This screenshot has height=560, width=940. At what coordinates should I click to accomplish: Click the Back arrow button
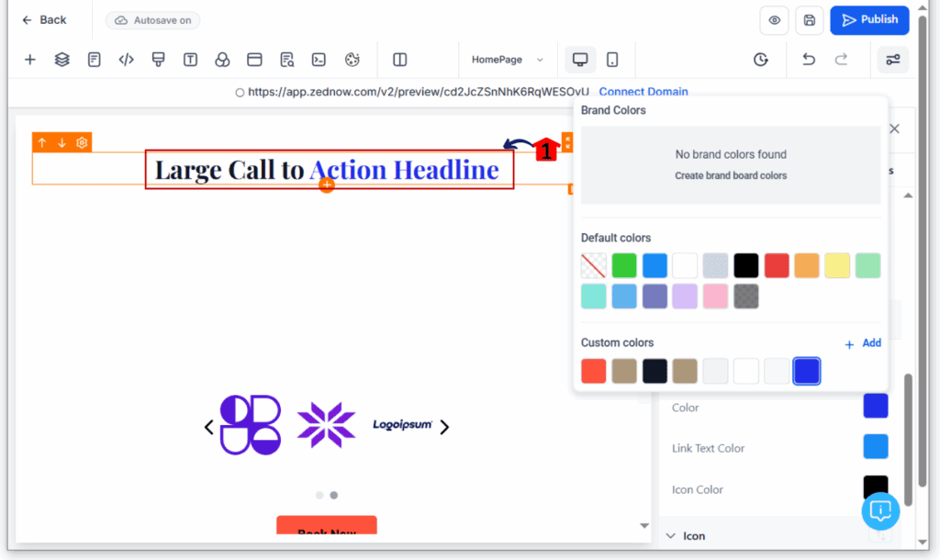pos(44,20)
